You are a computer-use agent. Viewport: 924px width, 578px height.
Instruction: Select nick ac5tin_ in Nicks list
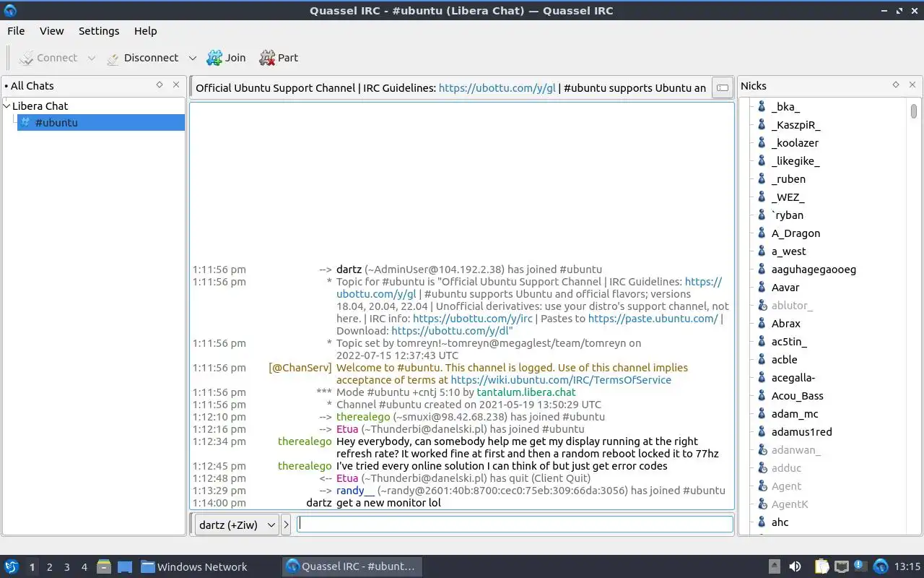(789, 342)
